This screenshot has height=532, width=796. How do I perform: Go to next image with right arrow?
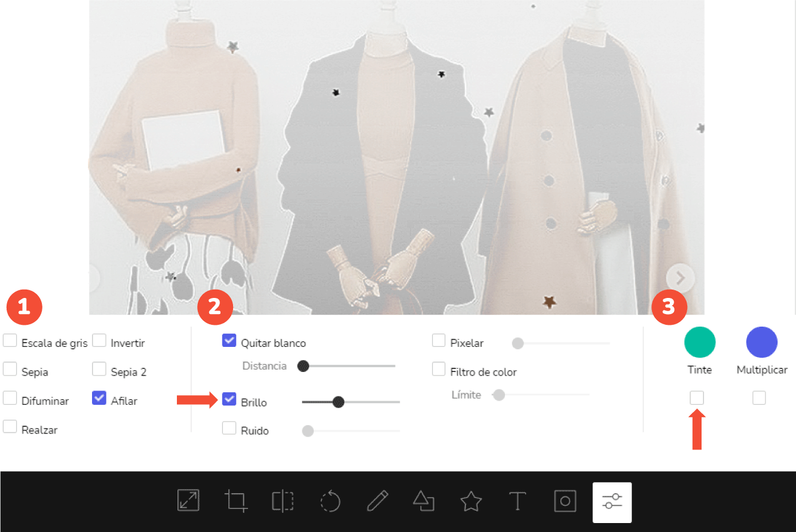(x=680, y=278)
